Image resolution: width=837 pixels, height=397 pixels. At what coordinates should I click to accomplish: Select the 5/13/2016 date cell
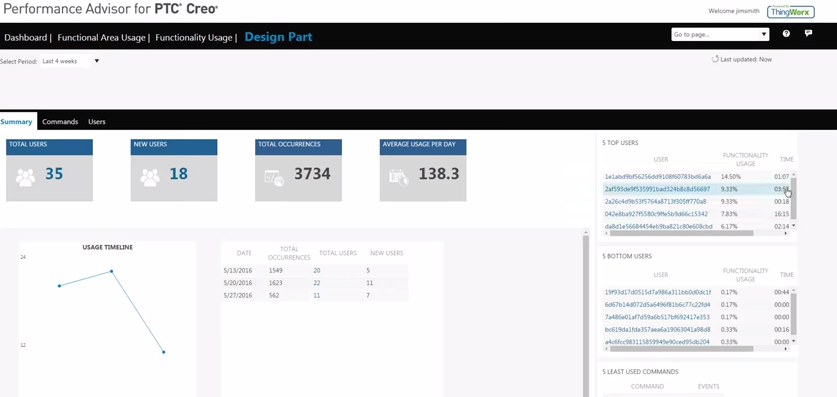(x=237, y=271)
